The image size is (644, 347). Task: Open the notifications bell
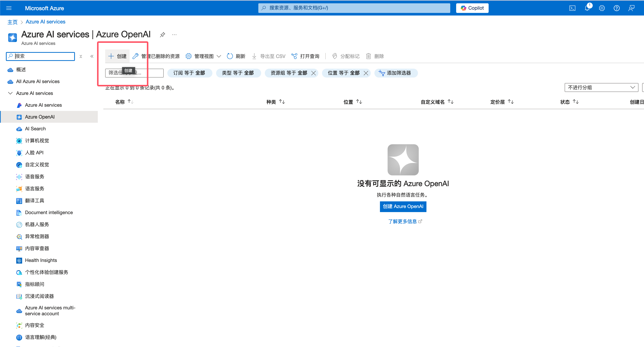point(587,8)
